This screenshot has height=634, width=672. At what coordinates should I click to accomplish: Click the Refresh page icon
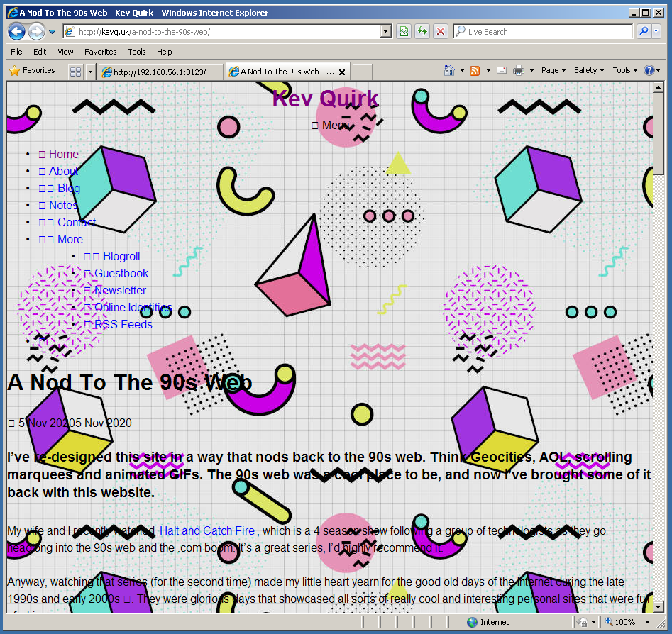(x=422, y=31)
